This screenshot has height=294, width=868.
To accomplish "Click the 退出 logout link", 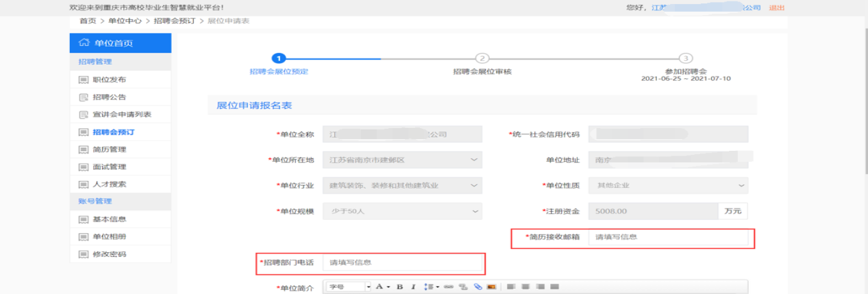I will [777, 8].
